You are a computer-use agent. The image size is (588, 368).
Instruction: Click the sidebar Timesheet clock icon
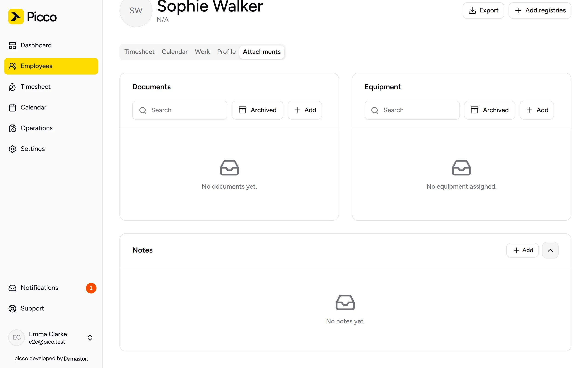click(x=12, y=87)
